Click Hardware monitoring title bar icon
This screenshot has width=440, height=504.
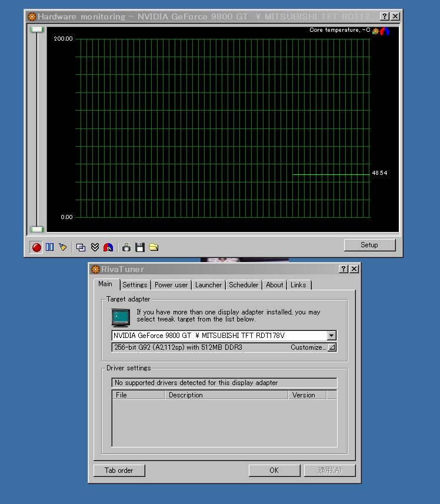[x=32, y=16]
